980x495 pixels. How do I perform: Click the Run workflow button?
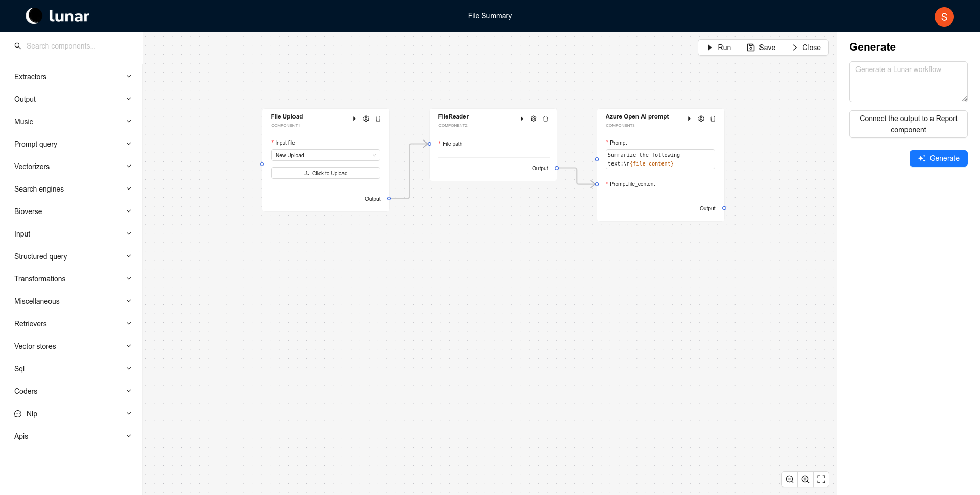[718, 48]
